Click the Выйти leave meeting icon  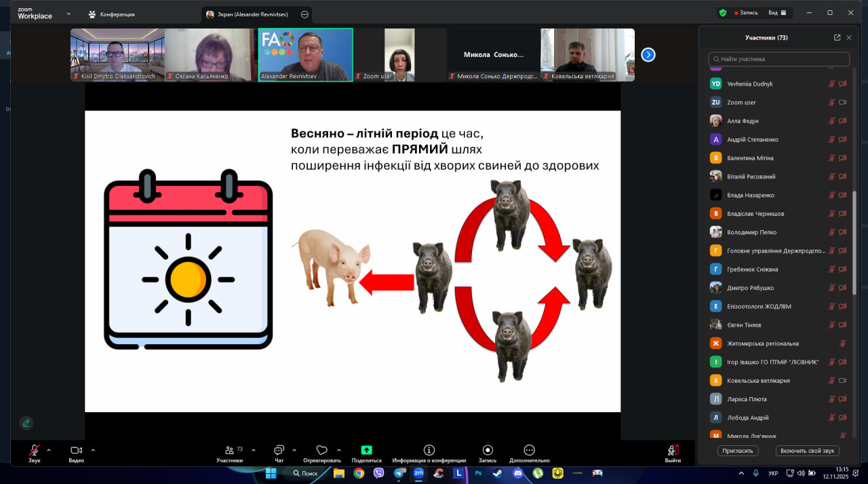673,450
